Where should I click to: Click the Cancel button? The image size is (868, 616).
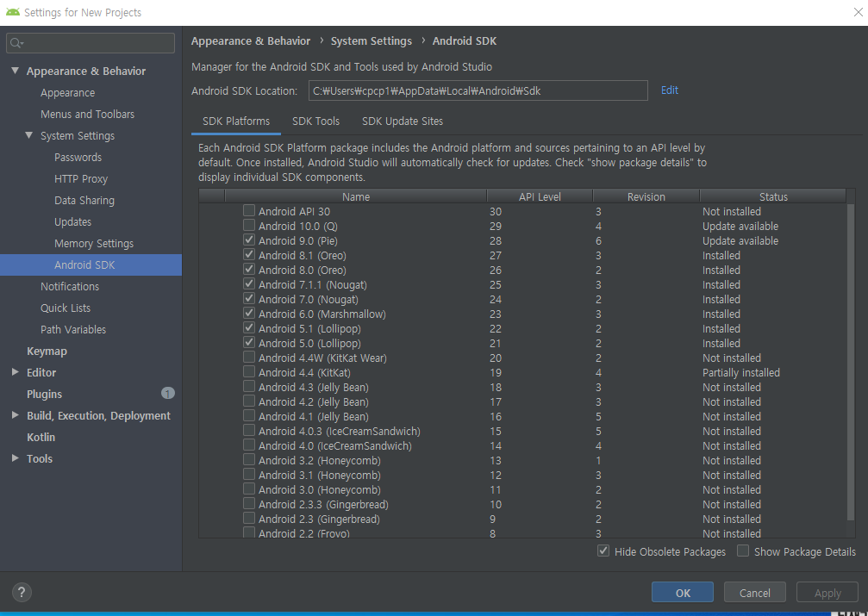point(754,592)
